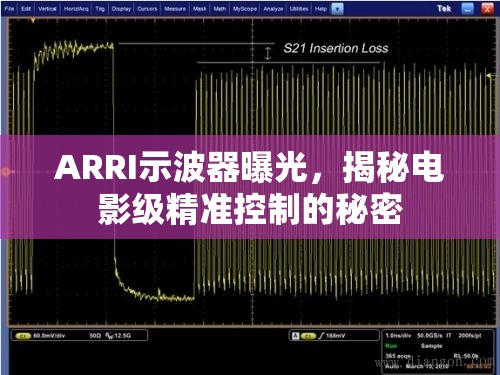Click the rising-edge trigger slope icon

(321, 336)
